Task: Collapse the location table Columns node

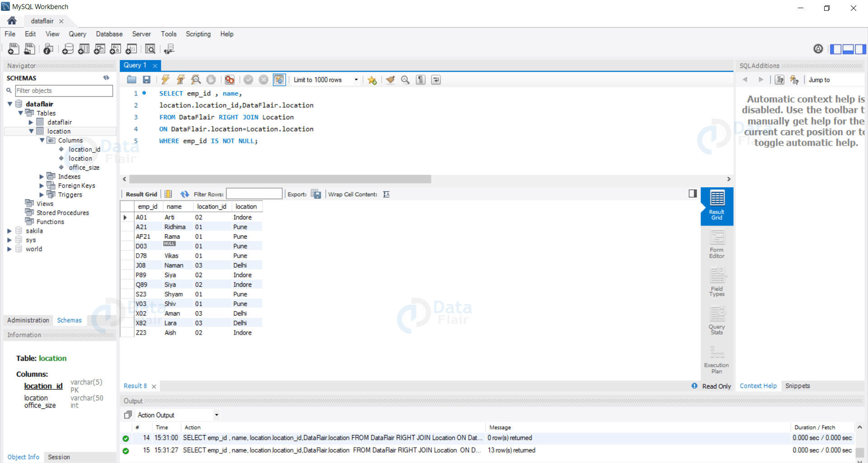Action: (42, 140)
